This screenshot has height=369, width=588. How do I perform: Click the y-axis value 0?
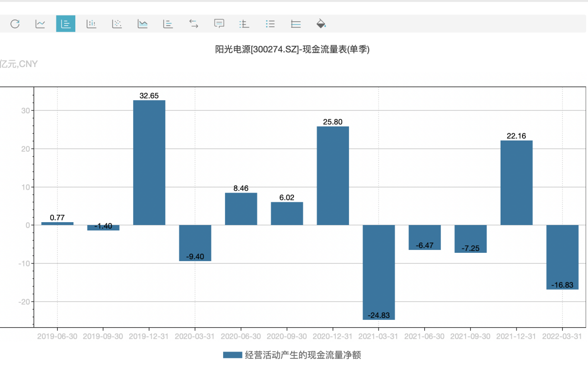pos(28,225)
